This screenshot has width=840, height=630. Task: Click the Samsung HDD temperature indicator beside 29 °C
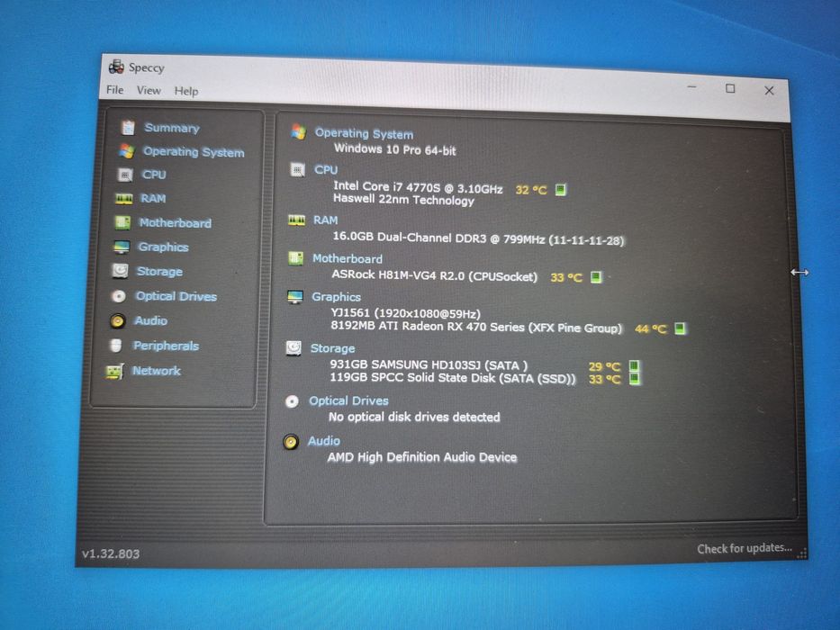(634, 366)
